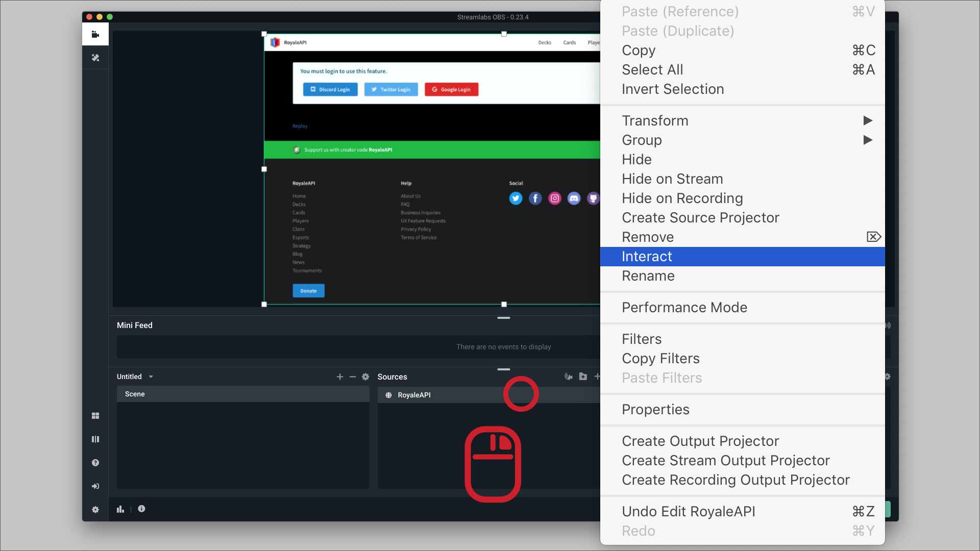Click the audio source icon in Sources header

[569, 377]
